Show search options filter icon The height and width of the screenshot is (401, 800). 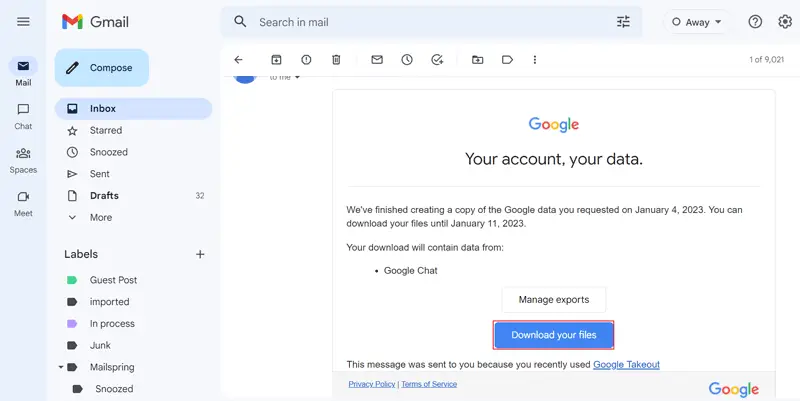tap(624, 21)
